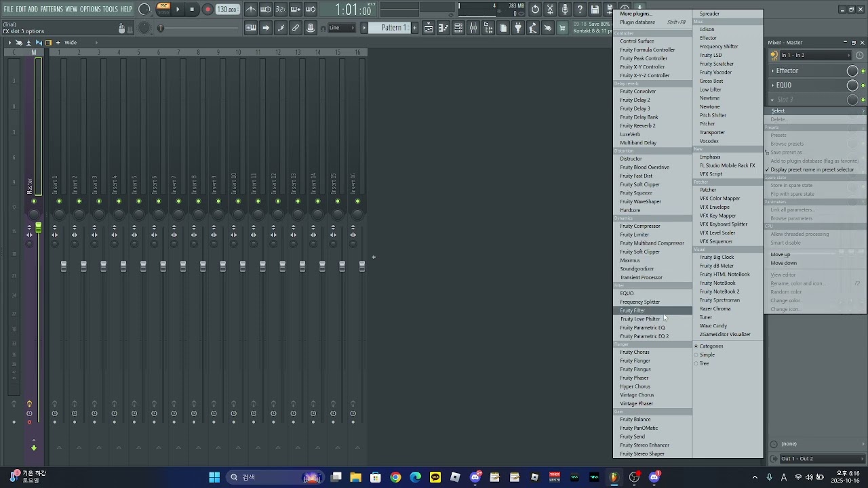The width and height of the screenshot is (868, 488).
Task: Select Fruity Limiter plugin
Action: click(x=652, y=235)
